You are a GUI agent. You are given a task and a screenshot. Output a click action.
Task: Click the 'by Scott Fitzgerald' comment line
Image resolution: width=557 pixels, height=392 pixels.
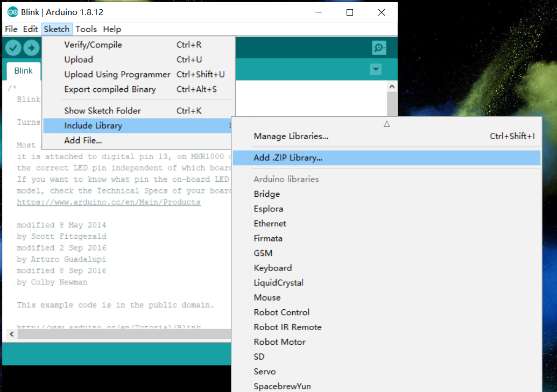[61, 237]
